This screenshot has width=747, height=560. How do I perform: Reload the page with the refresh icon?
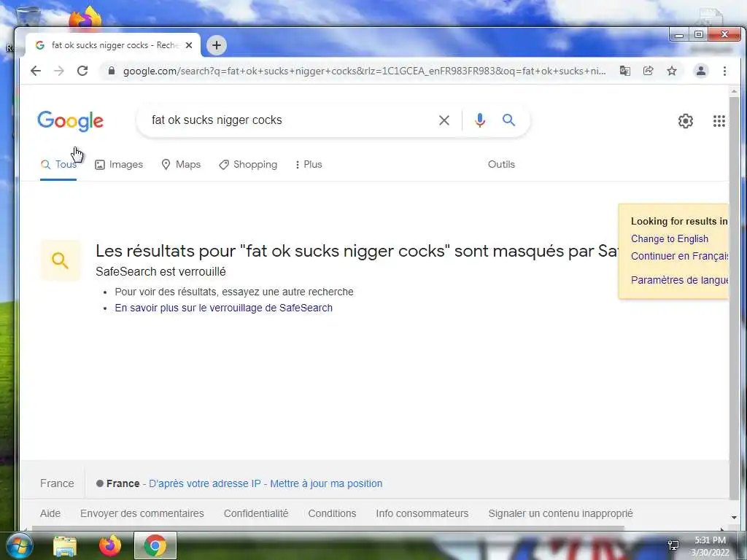point(82,71)
